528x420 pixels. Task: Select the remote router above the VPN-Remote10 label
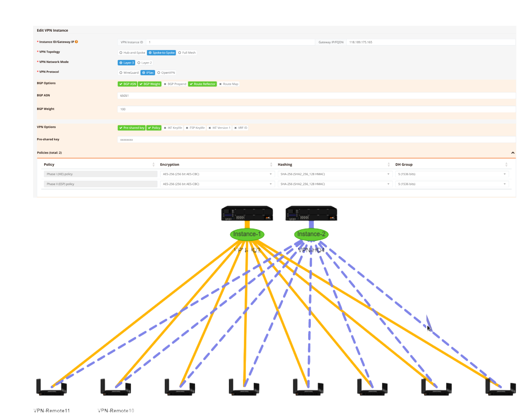point(116,387)
